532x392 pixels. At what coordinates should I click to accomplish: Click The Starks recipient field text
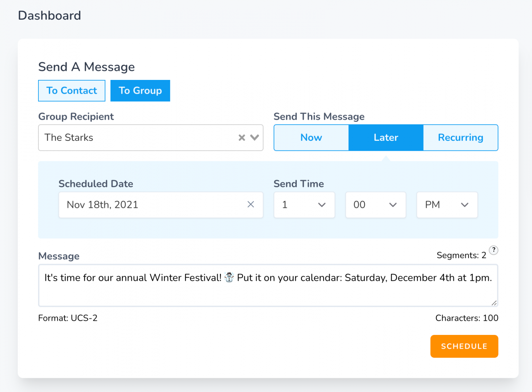click(69, 138)
